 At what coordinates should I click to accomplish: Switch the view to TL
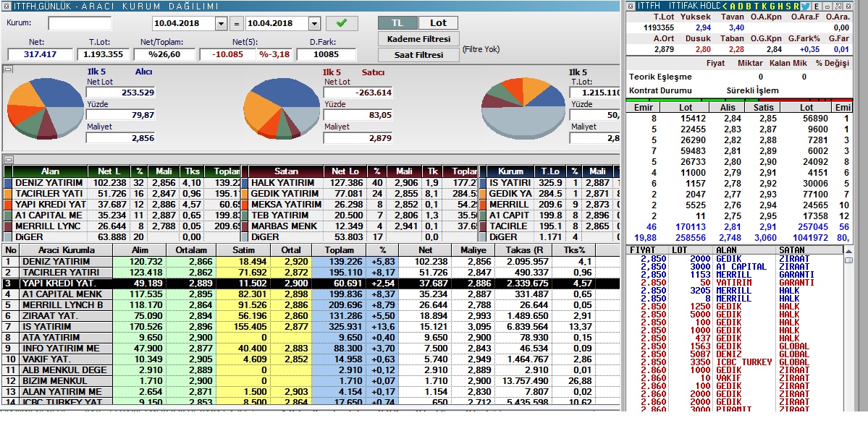(x=397, y=22)
